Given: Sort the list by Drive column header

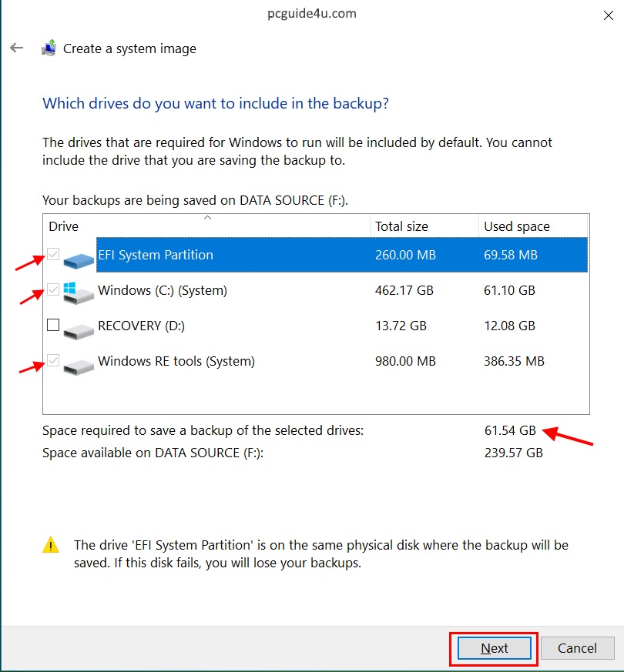Looking at the screenshot, I should (x=64, y=226).
